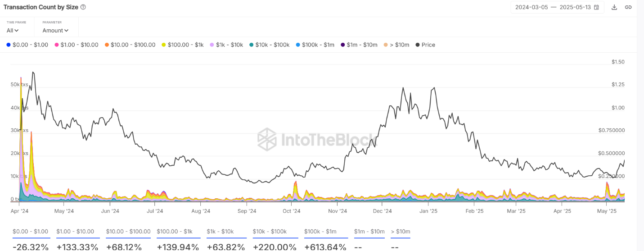
Task: Click the yellow $100.00 - $1k color dot
Action: (164, 45)
